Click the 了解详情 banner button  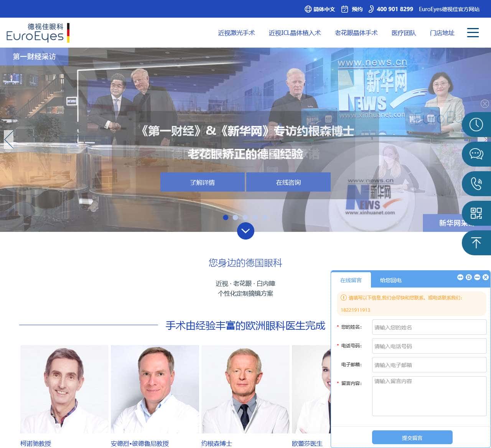pyautogui.click(x=202, y=182)
